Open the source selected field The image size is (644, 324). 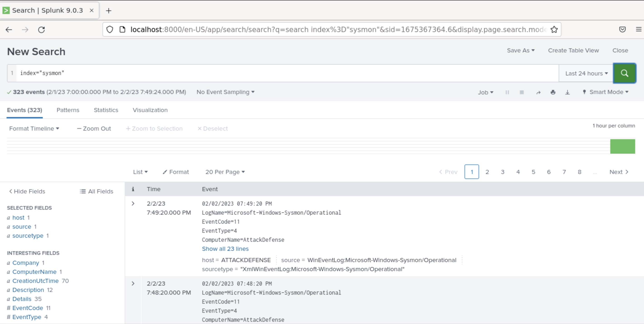(22, 227)
